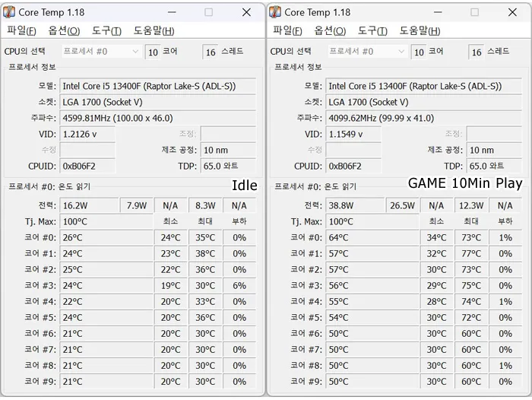Expand 프로세서 #0 dropdown in right window

(367, 51)
